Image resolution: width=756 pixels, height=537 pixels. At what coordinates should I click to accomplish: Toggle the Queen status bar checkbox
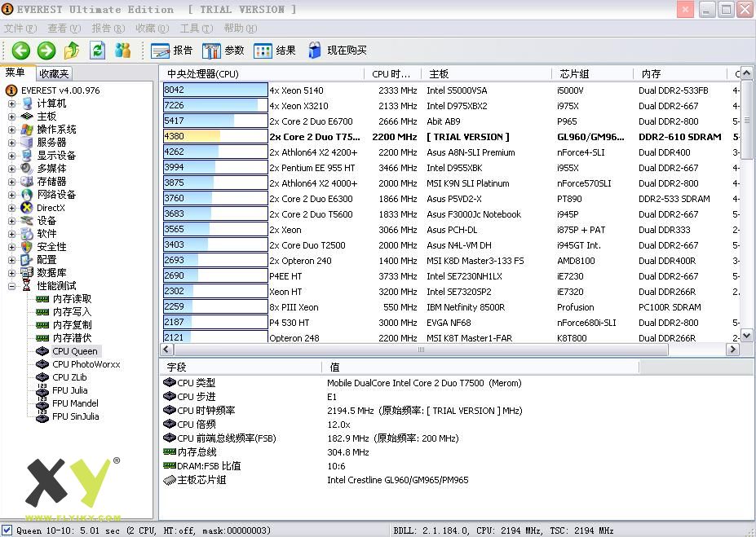[x=7, y=530]
